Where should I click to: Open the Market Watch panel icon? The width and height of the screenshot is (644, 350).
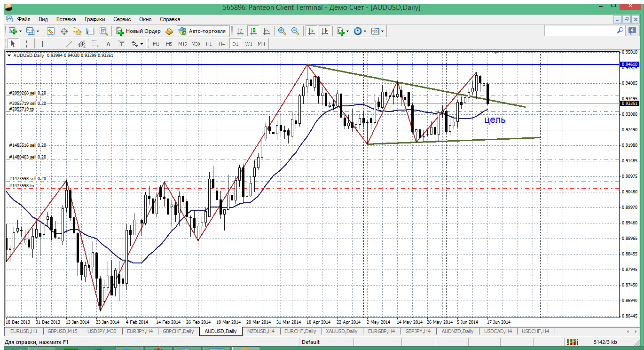click(x=51, y=31)
